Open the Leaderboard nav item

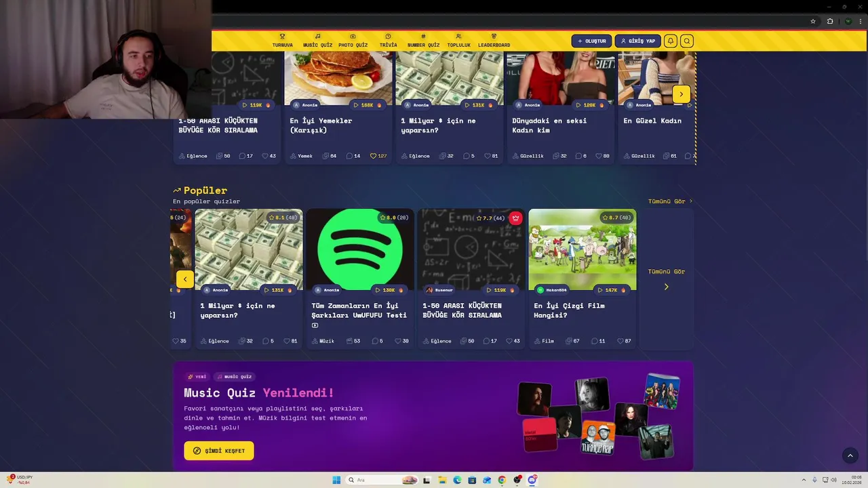pyautogui.click(x=494, y=41)
